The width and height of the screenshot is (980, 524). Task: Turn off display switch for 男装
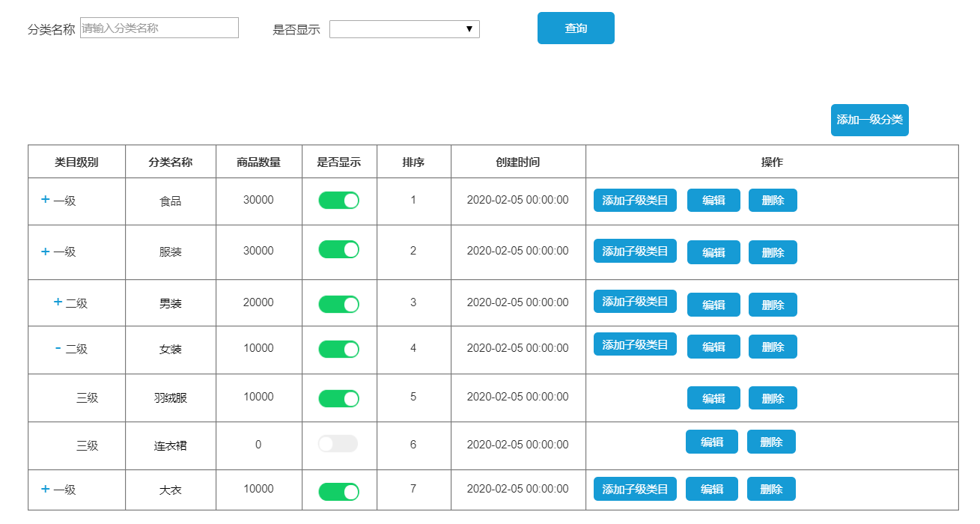tap(338, 304)
